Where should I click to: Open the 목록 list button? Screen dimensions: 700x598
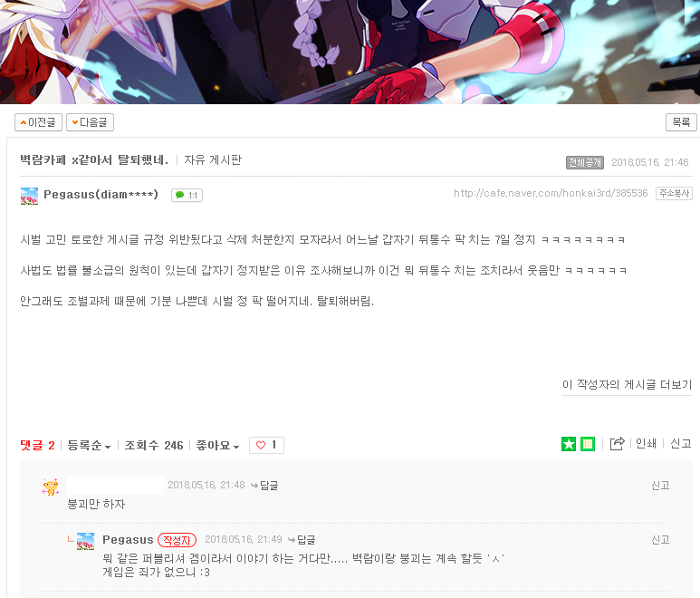point(681,122)
